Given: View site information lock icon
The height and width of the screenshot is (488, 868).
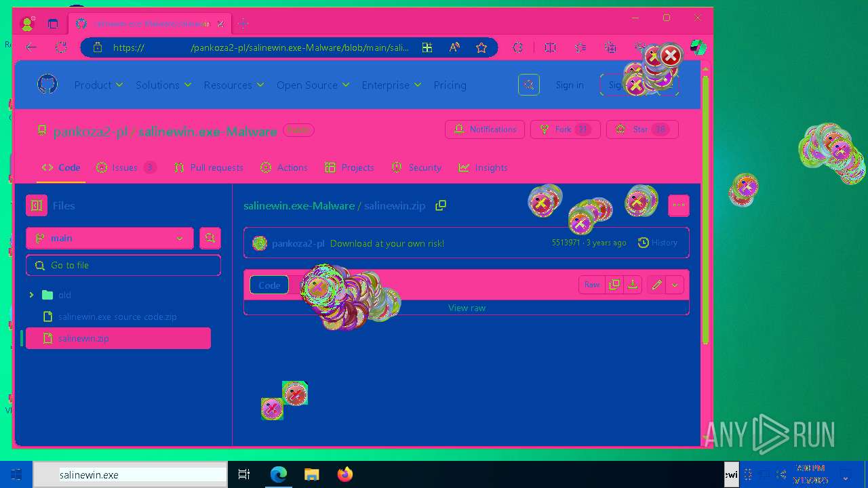Looking at the screenshot, I should click(x=98, y=47).
